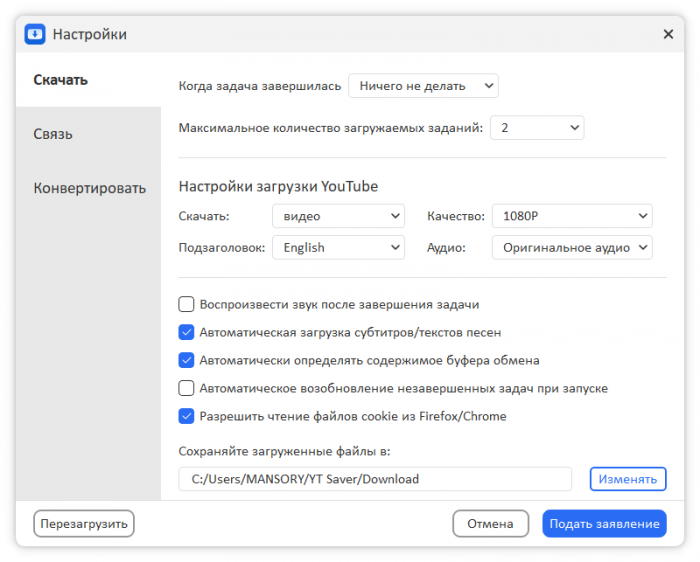Open the Конвертировать tab
This screenshot has width=700, height=562.
click(x=89, y=188)
